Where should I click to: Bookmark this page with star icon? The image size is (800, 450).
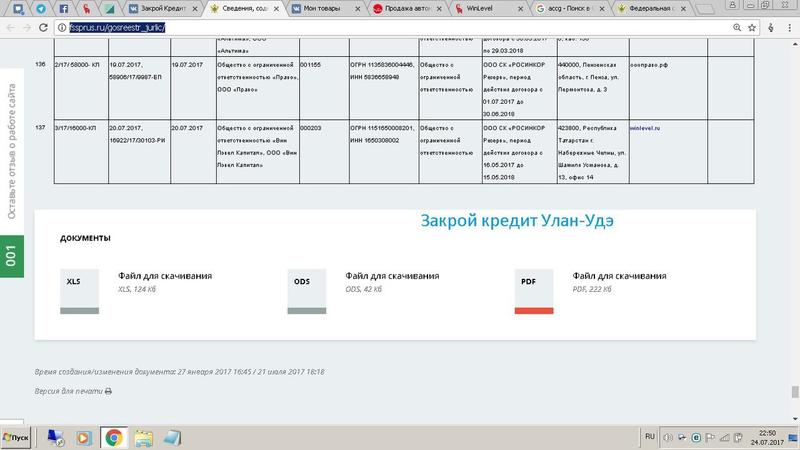[766, 27]
